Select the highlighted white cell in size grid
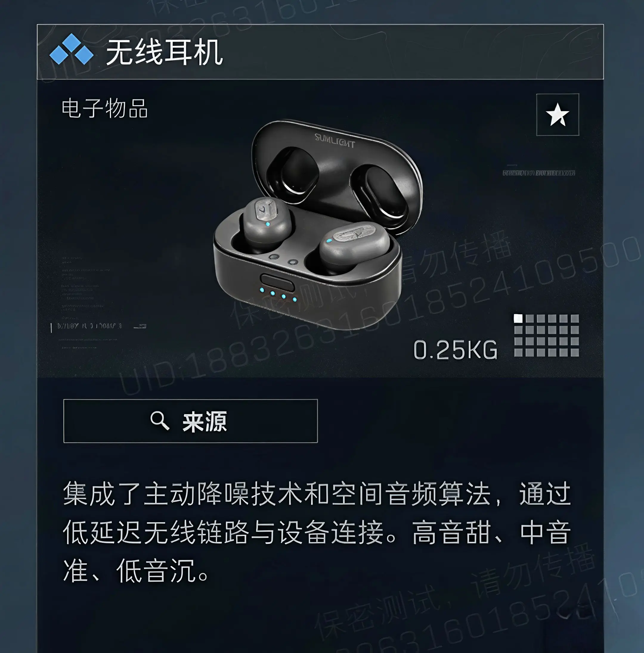The width and height of the screenshot is (644, 653). pyautogui.click(x=518, y=318)
